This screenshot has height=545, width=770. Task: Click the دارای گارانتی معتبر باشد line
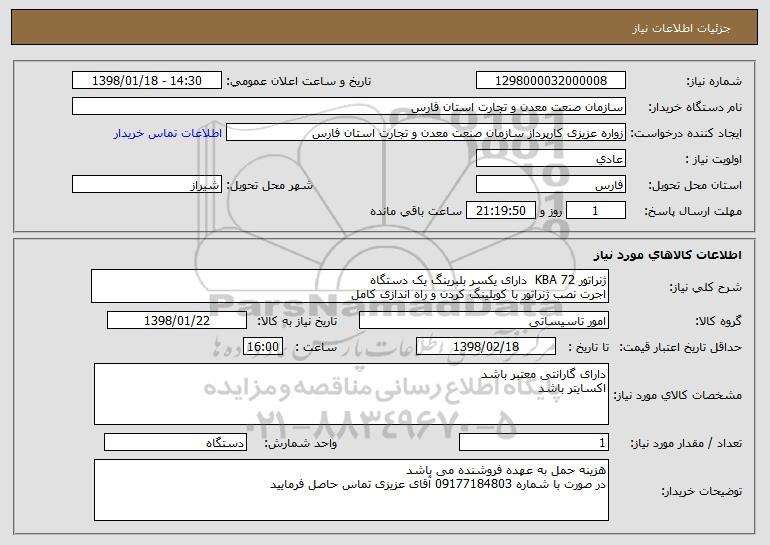pos(544,375)
